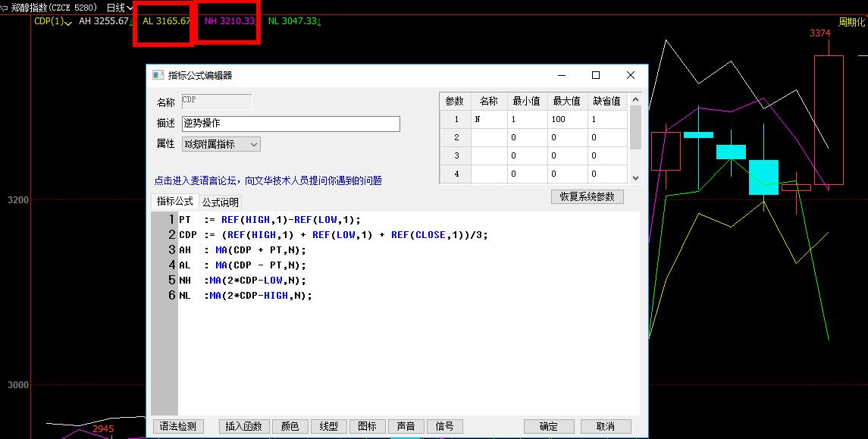The image size is (868, 439).
Task: Expand the CDP(1) indicator dropdown
Action: (53, 21)
